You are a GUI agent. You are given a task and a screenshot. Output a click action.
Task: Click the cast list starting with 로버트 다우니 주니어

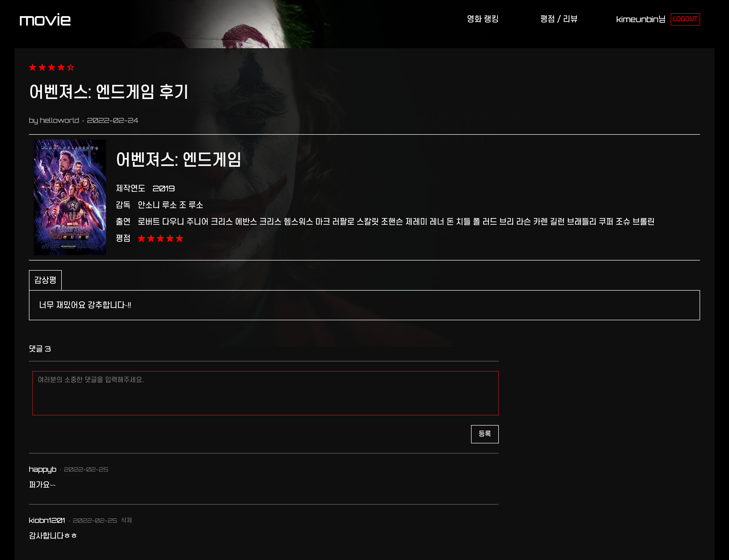coord(396,222)
